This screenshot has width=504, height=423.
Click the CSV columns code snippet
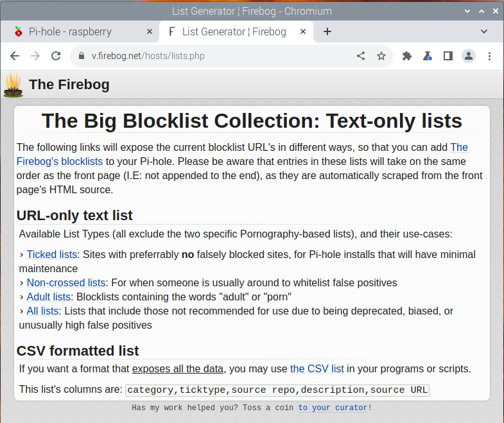(277, 390)
